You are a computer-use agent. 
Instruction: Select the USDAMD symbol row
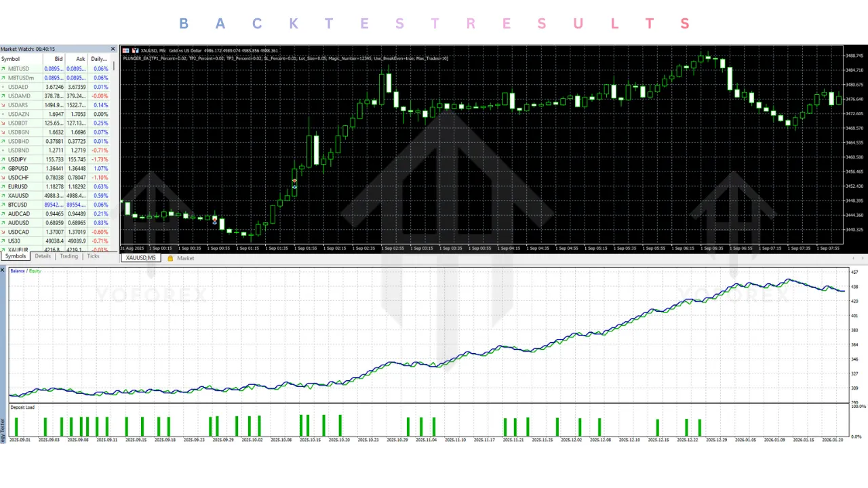click(x=56, y=96)
